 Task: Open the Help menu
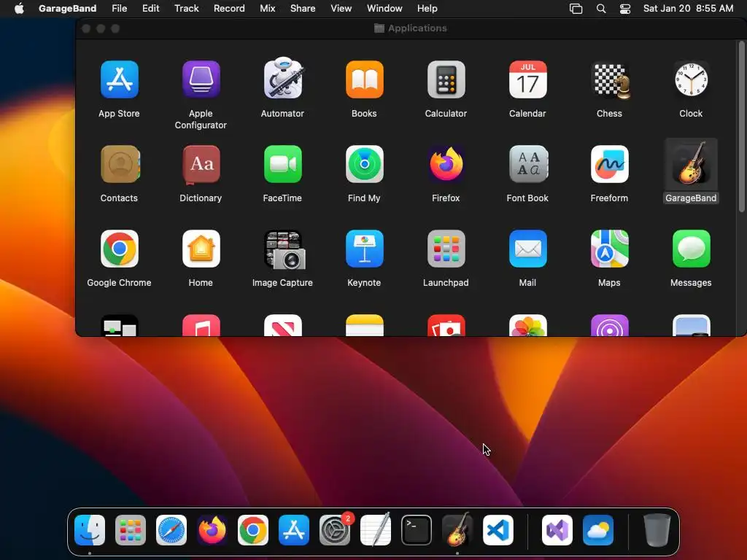(427, 9)
